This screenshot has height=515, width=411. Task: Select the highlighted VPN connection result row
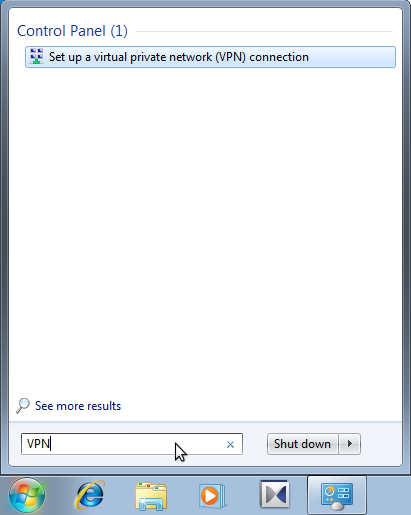pos(210,57)
